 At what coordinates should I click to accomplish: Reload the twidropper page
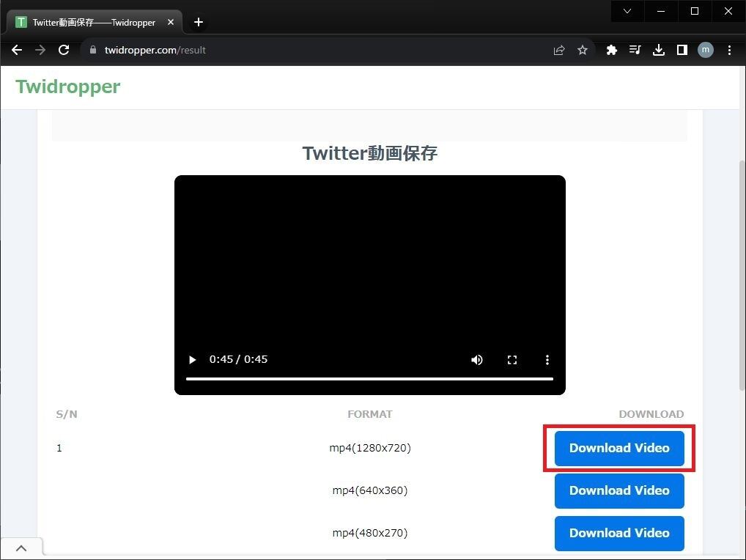[x=64, y=50]
